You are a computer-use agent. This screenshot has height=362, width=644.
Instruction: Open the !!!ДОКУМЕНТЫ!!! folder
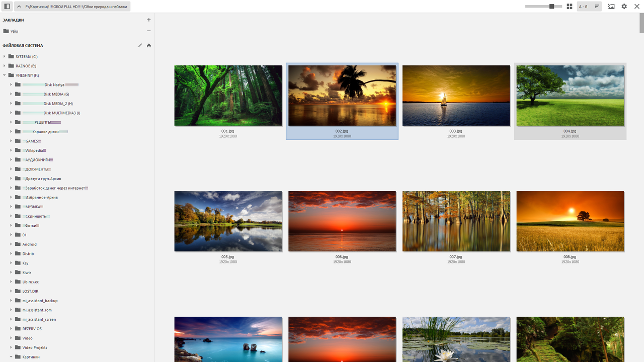tap(37, 169)
